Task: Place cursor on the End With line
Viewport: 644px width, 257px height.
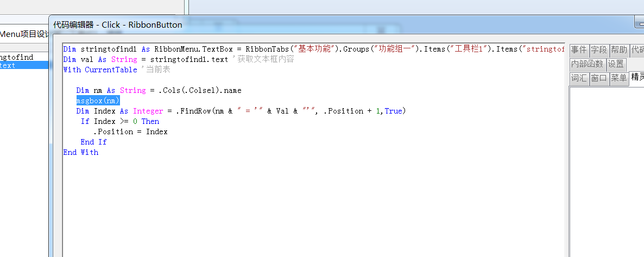Action: pyautogui.click(x=81, y=152)
